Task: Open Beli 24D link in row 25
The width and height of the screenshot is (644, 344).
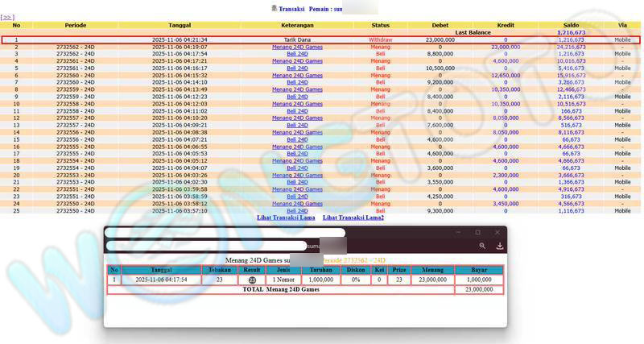Action: (x=297, y=210)
